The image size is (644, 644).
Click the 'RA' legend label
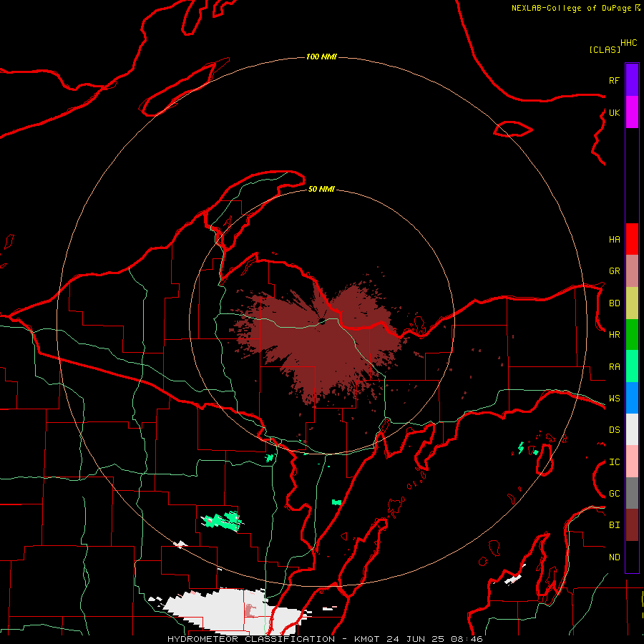click(x=614, y=367)
